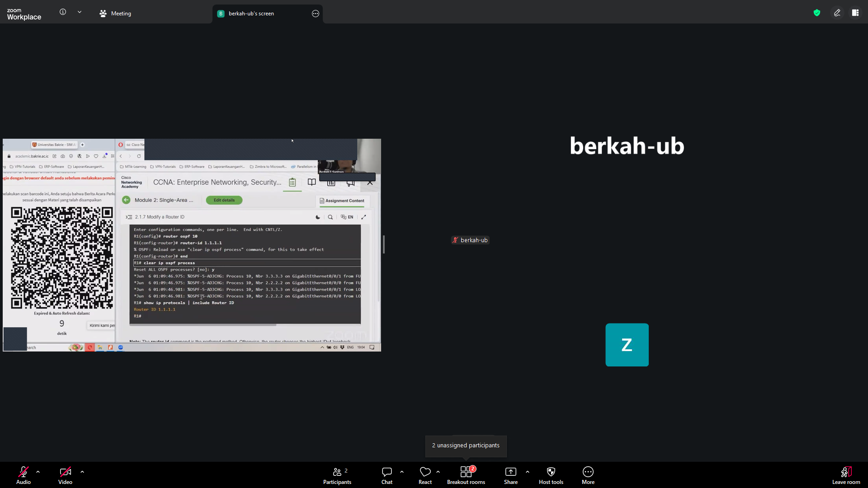
Task: Click the search magnifier in shared lesson
Action: pyautogui.click(x=330, y=217)
